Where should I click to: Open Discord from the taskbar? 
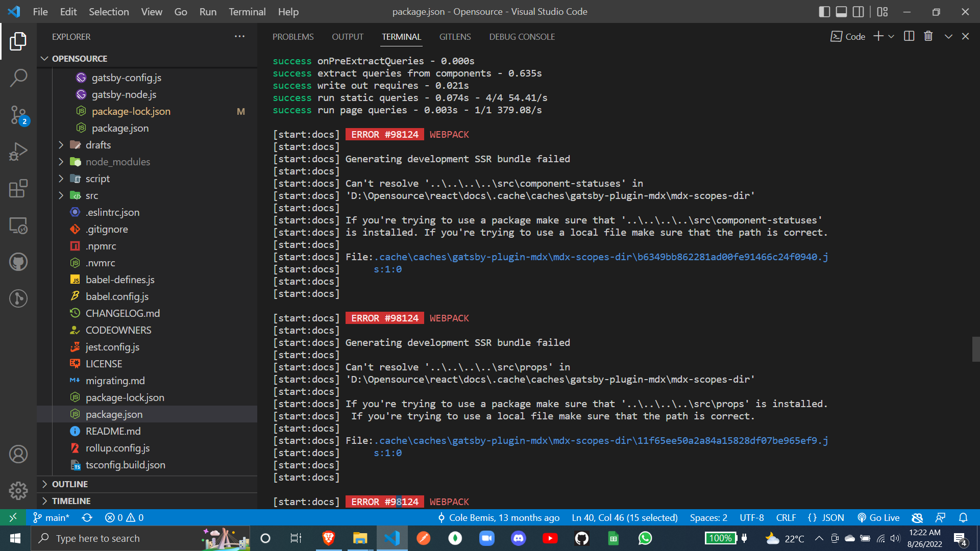click(519, 538)
